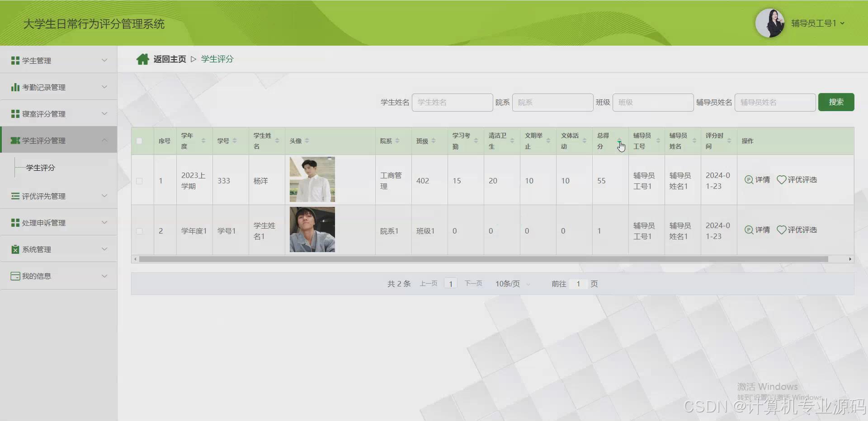Focus the 院系 search field
Image resolution: width=868 pixels, height=421 pixels.
coord(552,103)
